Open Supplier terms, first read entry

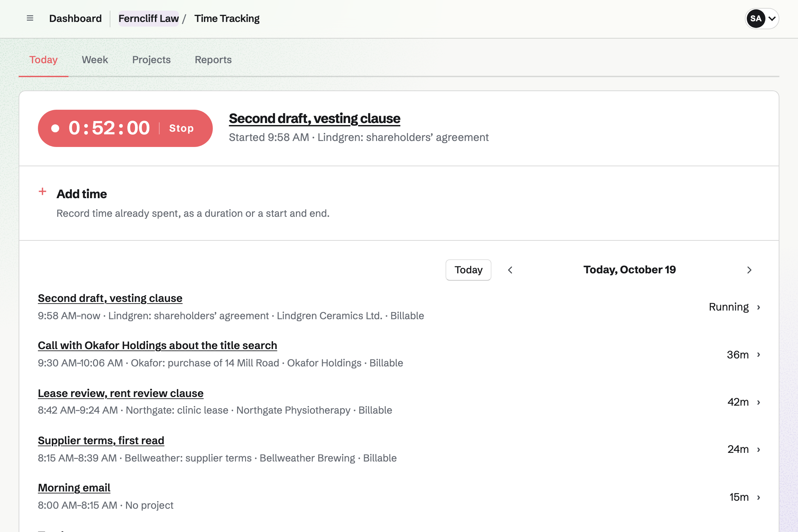(x=101, y=440)
